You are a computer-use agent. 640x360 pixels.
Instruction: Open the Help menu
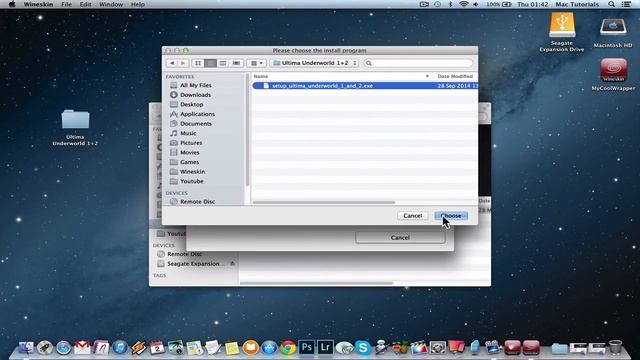pos(138,4)
